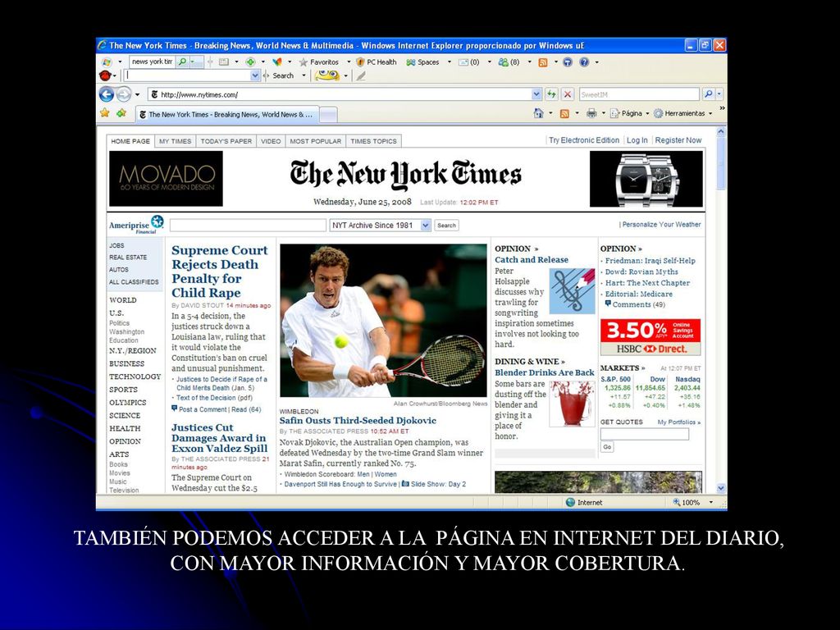Click the RSS feeds icon beside Home
The height and width of the screenshot is (630, 840).
coord(564,113)
